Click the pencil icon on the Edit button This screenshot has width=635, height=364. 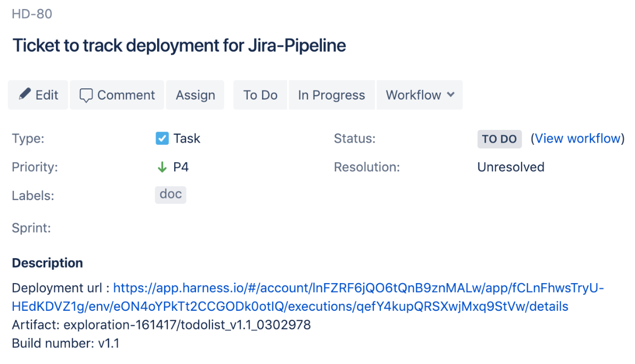click(x=25, y=94)
